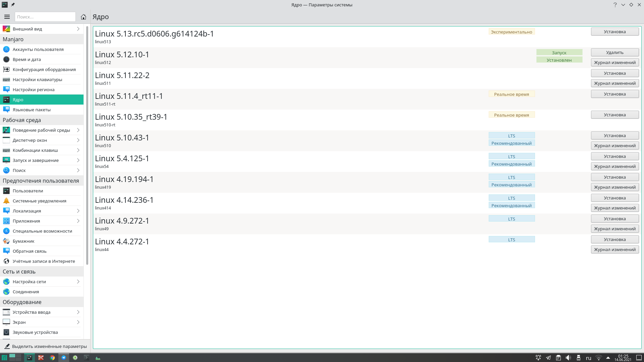The width and height of the screenshot is (644, 362).
Task: Open Поиск settings category
Action: click(x=42, y=170)
